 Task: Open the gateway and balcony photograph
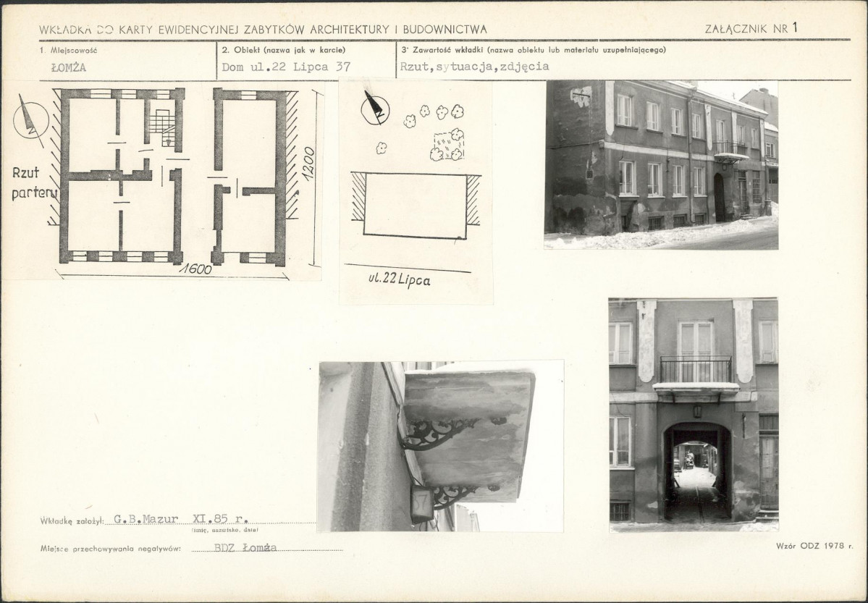[694, 416]
